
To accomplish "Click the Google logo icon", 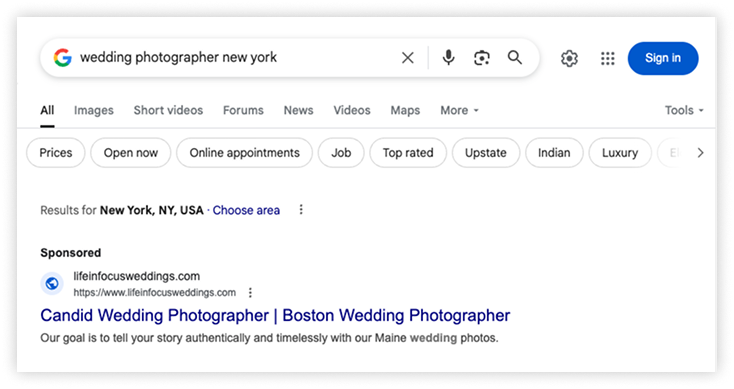I will click(x=63, y=58).
